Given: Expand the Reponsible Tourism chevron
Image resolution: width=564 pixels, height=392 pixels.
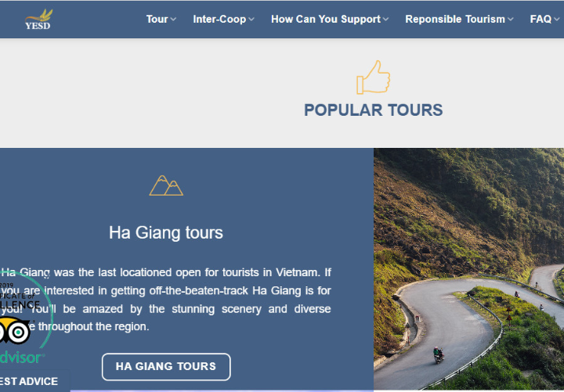Looking at the screenshot, I should click(x=511, y=20).
